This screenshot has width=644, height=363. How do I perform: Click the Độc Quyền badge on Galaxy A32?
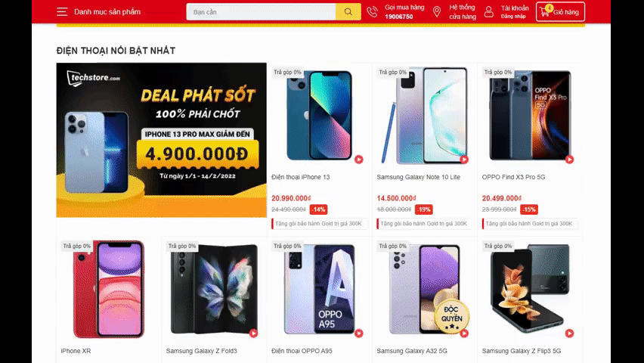(452, 316)
